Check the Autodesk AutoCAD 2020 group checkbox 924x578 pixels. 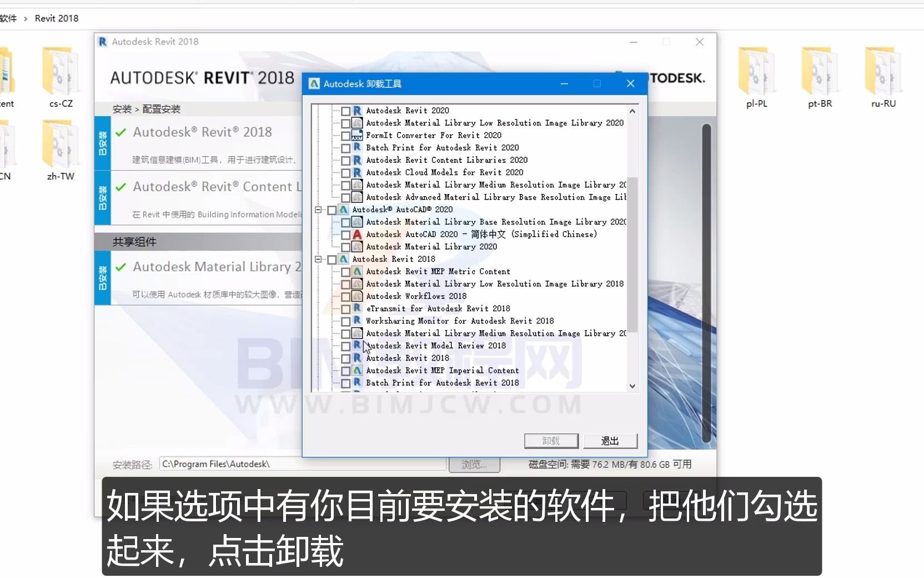coord(332,210)
